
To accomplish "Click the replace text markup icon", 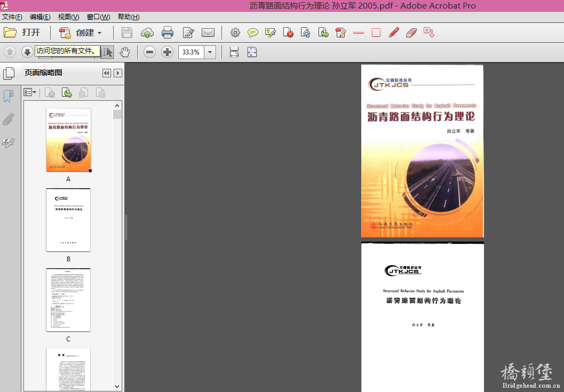I will (429, 33).
